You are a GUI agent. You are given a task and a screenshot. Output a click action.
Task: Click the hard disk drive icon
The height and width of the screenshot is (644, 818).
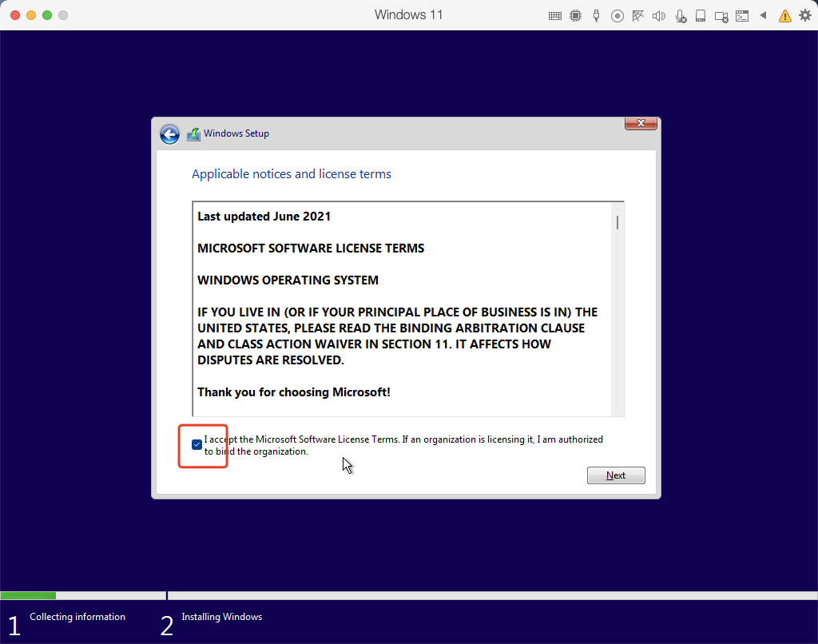[x=701, y=16]
